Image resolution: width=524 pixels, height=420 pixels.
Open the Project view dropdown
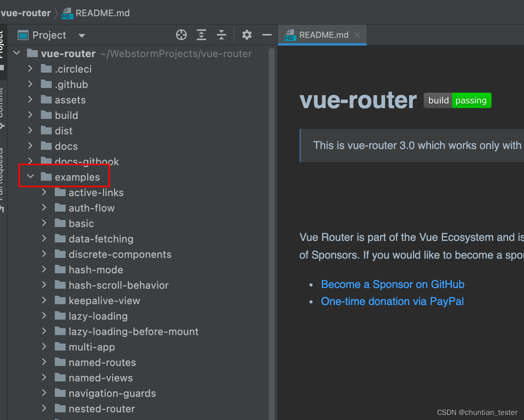81,35
